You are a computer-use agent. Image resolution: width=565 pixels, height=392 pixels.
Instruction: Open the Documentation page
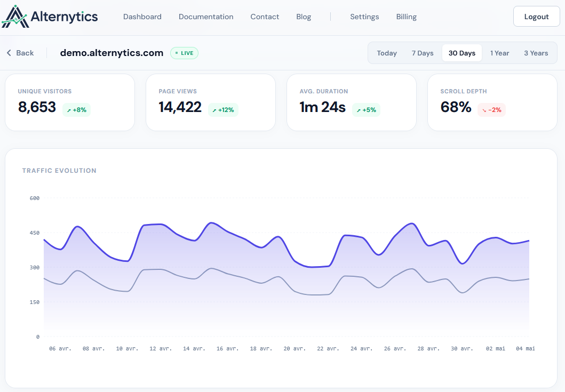pos(206,17)
